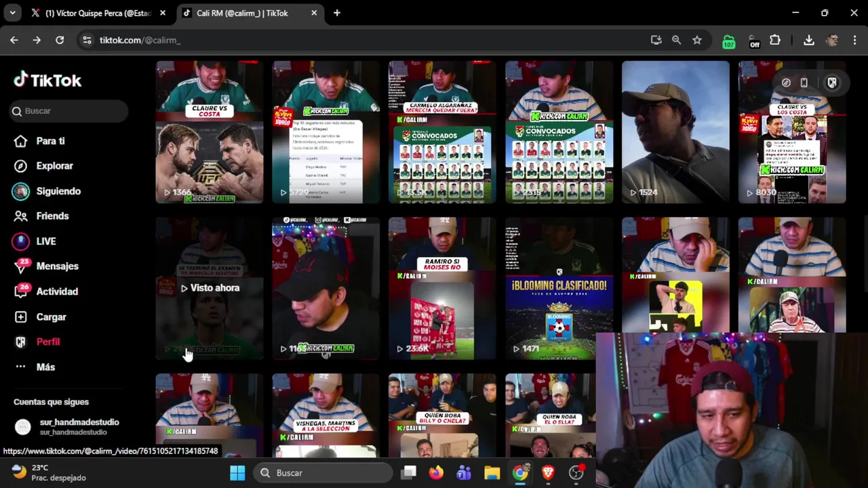Click the browser back arrow
The image size is (868, 488).
pyautogui.click(x=14, y=40)
